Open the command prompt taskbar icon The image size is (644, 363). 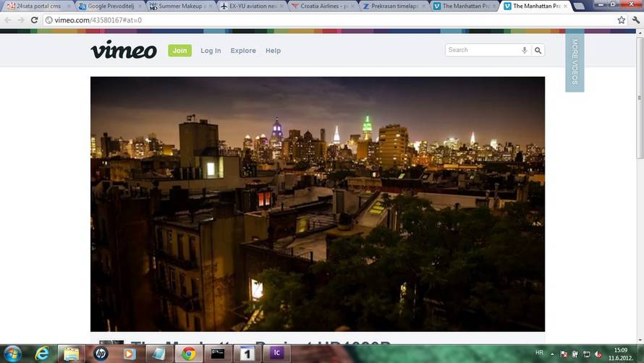tap(218, 354)
